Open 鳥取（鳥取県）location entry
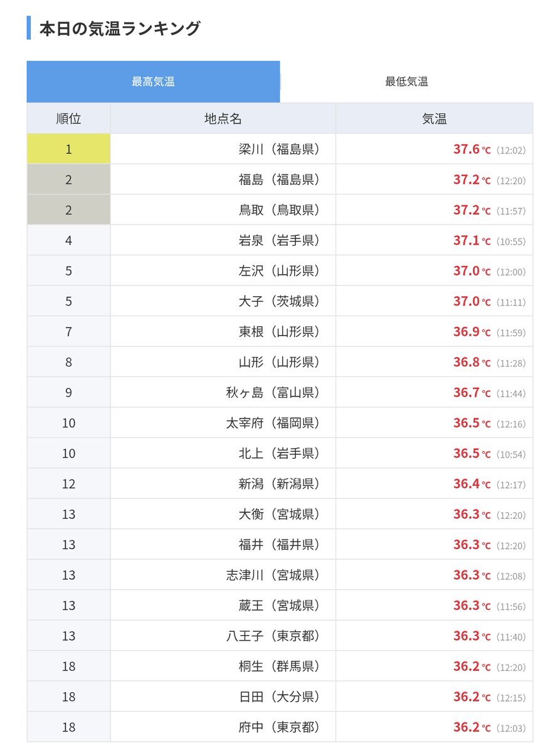The width and height of the screenshot is (560, 753). click(279, 210)
